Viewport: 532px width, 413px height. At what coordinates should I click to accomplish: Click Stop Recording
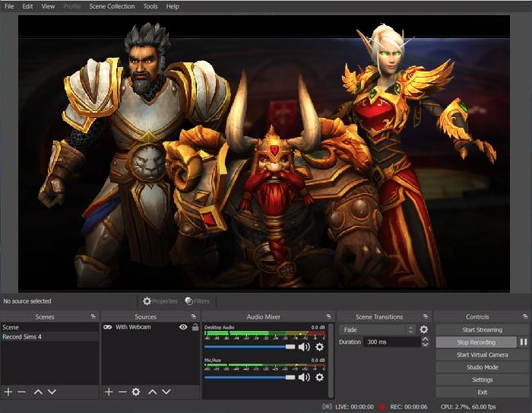point(476,342)
